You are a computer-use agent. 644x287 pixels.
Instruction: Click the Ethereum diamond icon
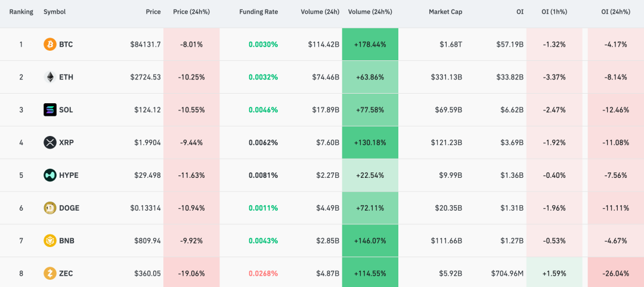click(50, 77)
